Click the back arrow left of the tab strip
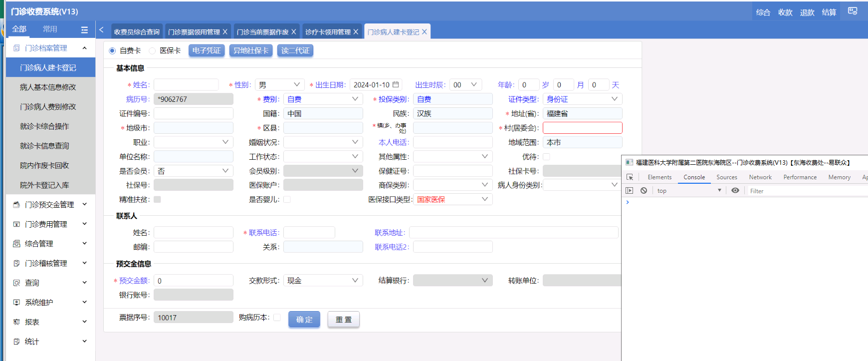 click(101, 30)
